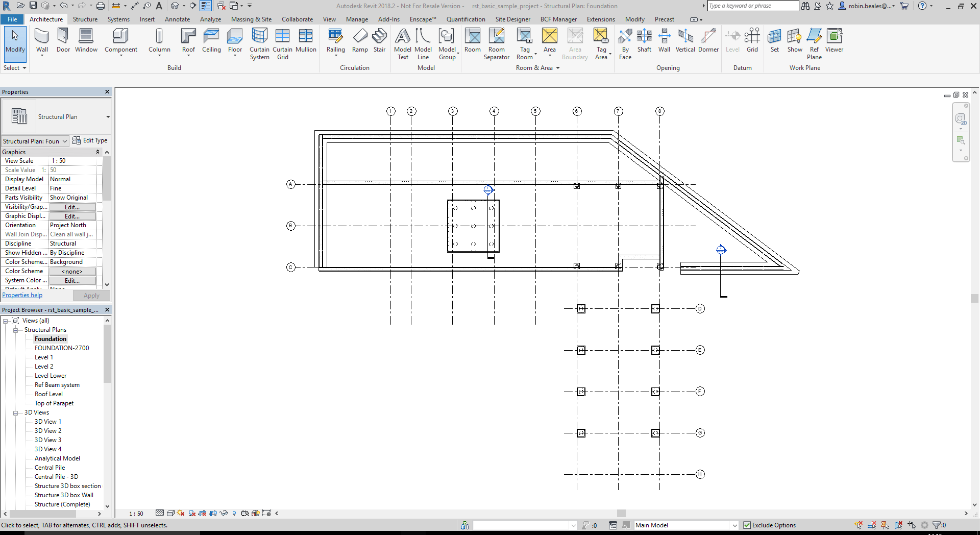This screenshot has height=535, width=980.
Task: Choose the Floor tool
Action: pos(235,41)
